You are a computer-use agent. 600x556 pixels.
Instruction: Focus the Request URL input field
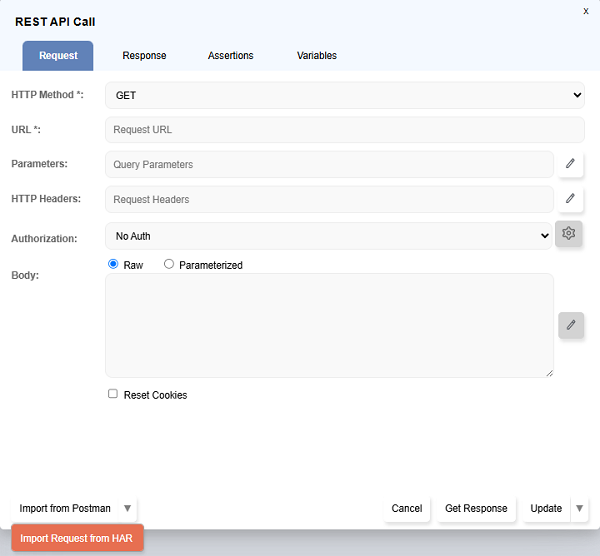click(344, 130)
